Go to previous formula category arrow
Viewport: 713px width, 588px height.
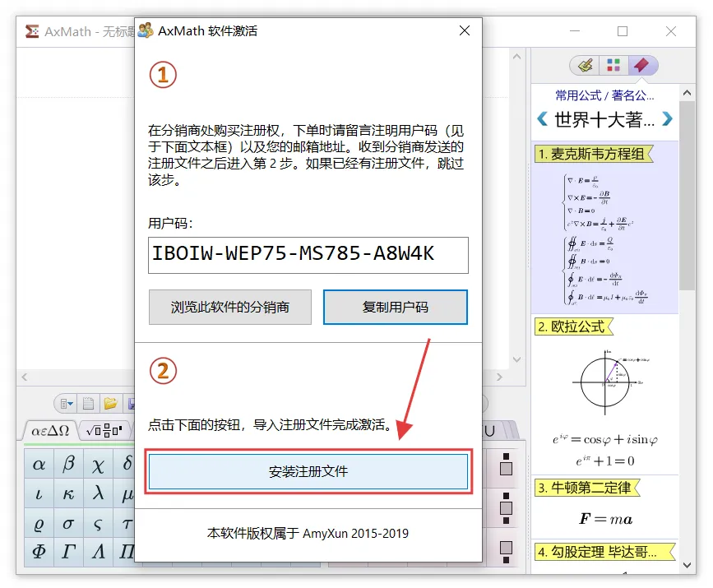tap(542, 118)
